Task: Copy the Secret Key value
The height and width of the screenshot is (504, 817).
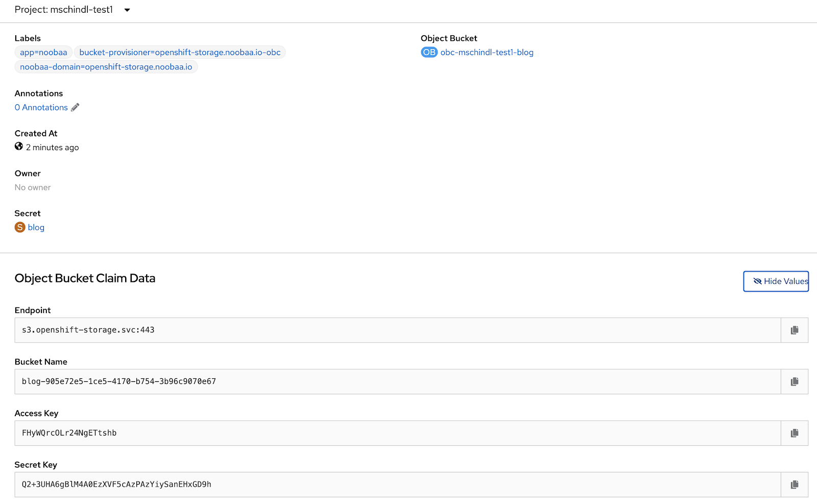Action: point(794,485)
